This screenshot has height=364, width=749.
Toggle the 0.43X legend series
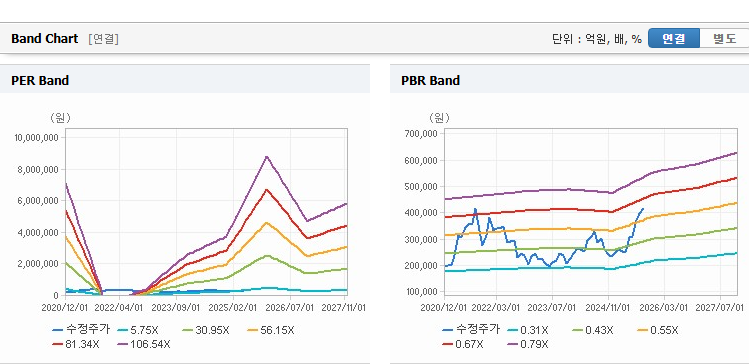click(x=592, y=330)
